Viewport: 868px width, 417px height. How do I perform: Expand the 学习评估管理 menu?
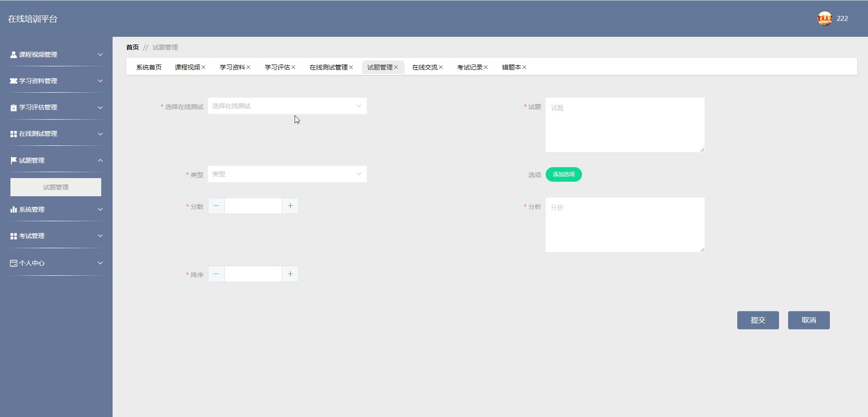(100, 108)
